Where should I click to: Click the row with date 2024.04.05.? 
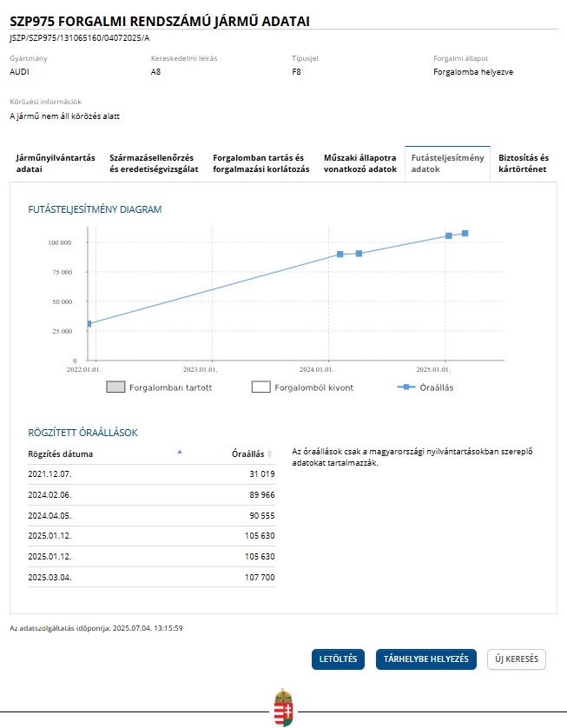[151, 515]
